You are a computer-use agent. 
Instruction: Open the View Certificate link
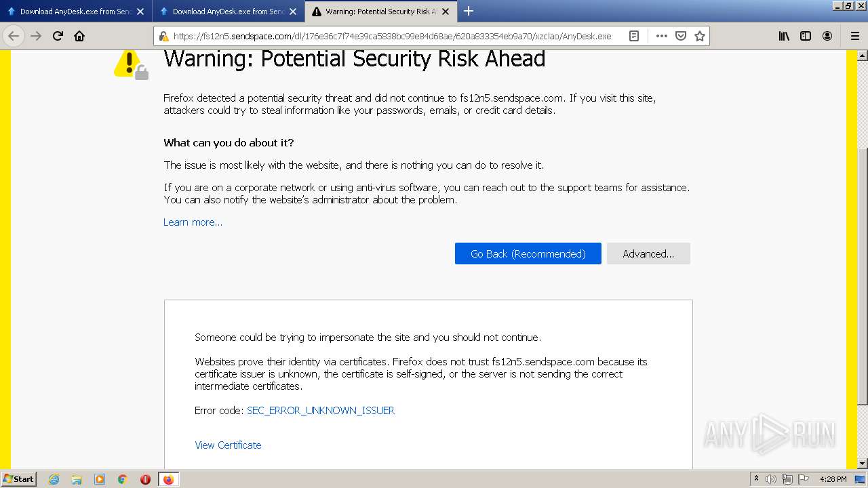(228, 445)
